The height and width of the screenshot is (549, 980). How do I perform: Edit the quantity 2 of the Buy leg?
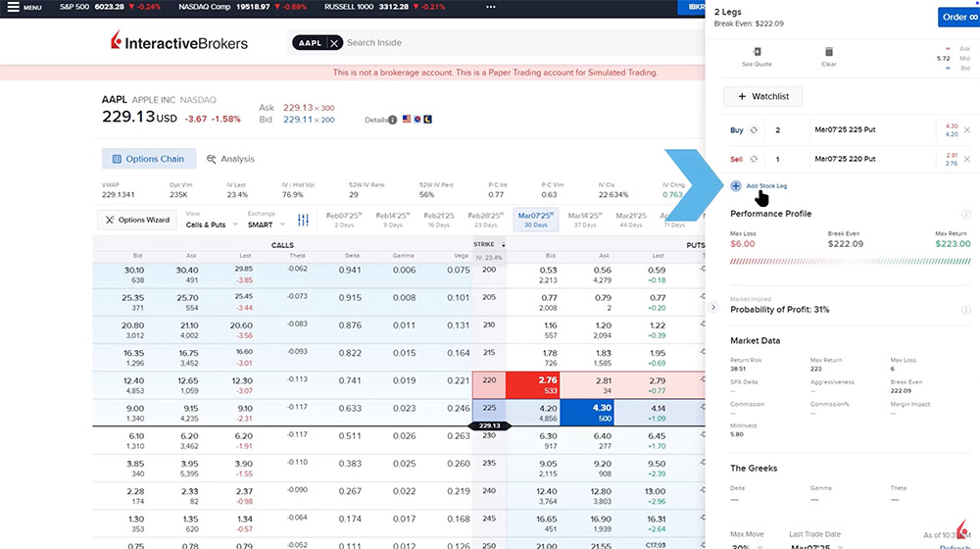[x=778, y=130]
